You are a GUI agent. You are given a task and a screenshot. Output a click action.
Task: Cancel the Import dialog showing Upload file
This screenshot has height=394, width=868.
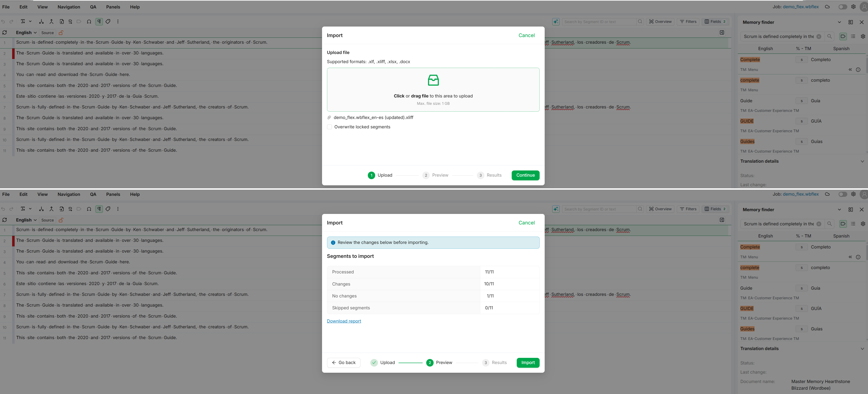[x=526, y=35]
